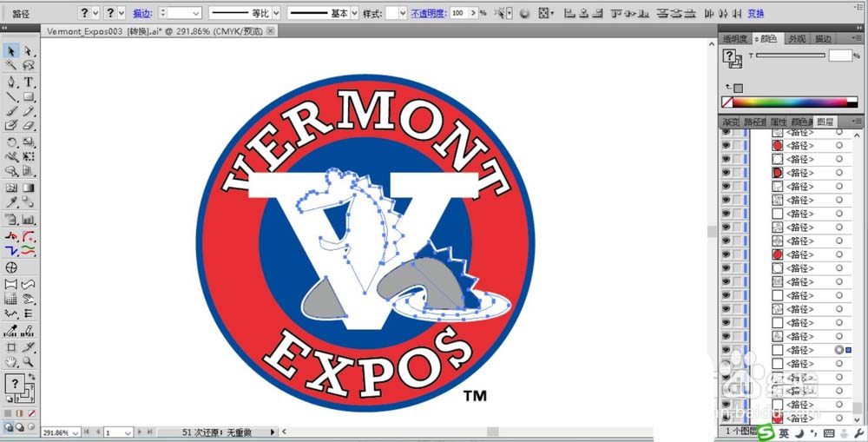Switch to the 描边 panel tab
Viewport: 868px width, 442px height.
click(823, 39)
